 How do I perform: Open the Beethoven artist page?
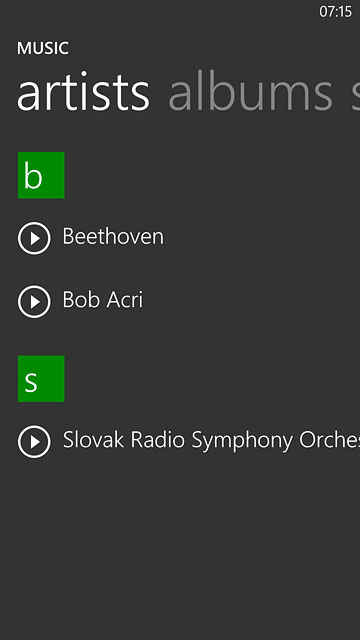[113, 236]
